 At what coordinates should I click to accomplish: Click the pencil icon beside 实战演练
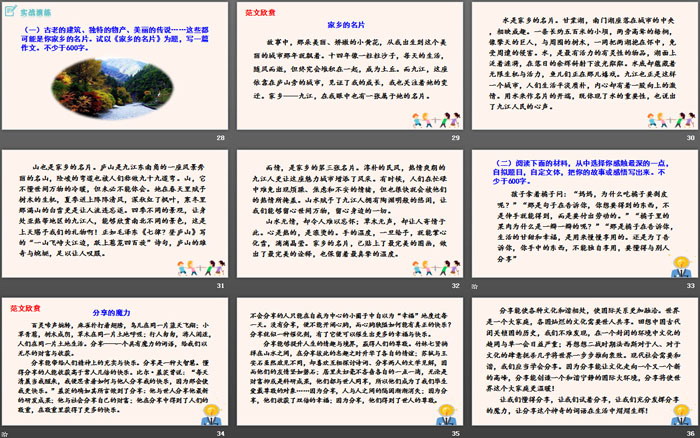[x=11, y=11]
